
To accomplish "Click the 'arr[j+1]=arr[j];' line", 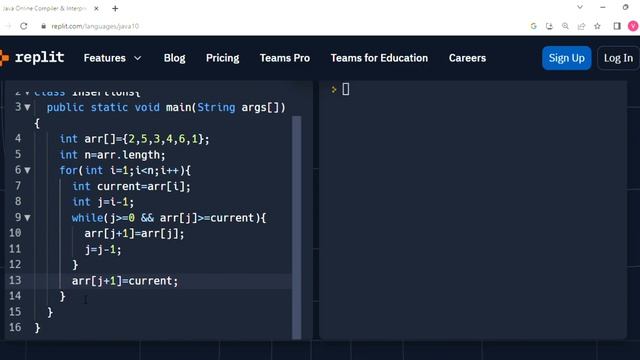I will point(134,233).
